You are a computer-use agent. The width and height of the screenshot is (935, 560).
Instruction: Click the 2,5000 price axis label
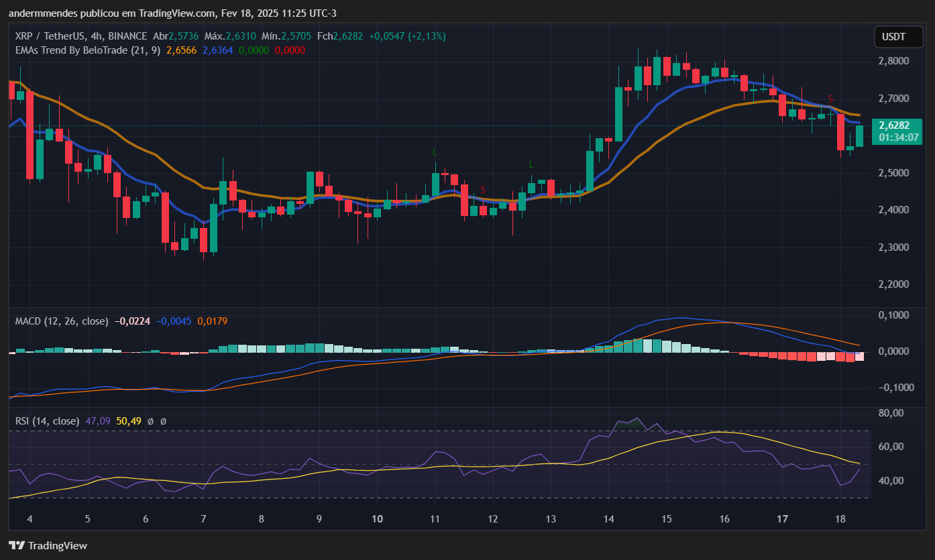[894, 173]
